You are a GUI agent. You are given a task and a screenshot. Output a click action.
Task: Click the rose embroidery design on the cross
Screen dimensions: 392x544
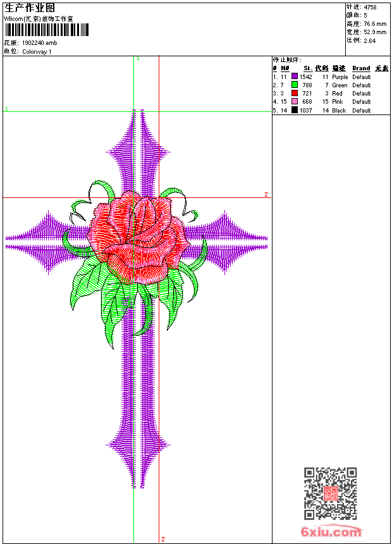138,238
